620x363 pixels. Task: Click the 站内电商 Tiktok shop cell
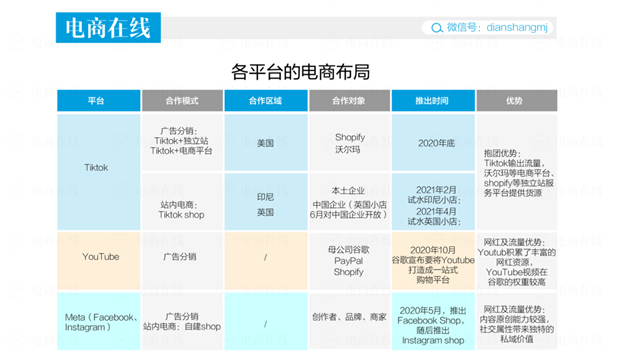pyautogui.click(x=182, y=201)
